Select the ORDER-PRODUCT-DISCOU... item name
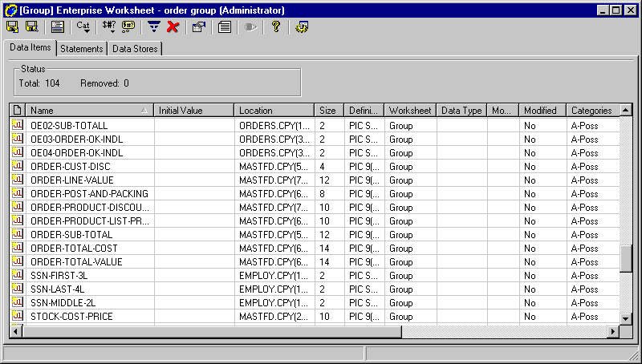 click(90, 208)
